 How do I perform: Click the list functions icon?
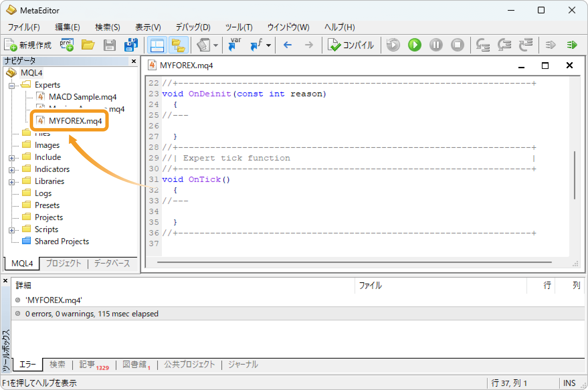click(257, 45)
